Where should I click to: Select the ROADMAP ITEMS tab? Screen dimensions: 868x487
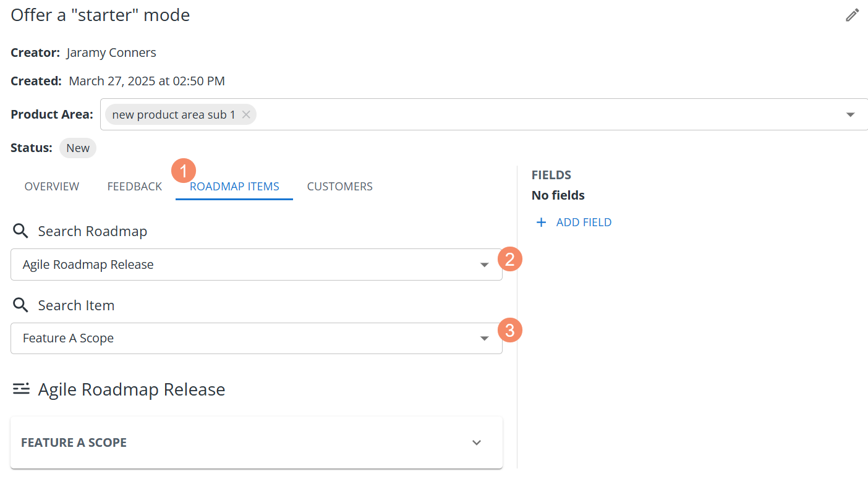pos(234,186)
